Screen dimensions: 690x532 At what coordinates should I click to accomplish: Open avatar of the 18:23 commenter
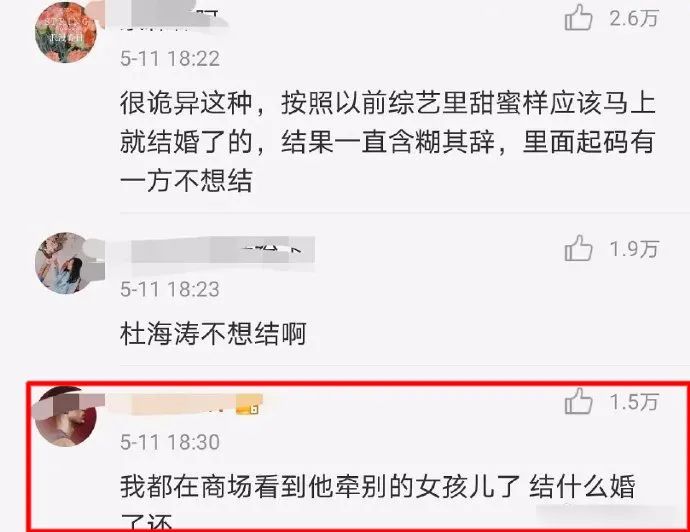click(x=66, y=263)
